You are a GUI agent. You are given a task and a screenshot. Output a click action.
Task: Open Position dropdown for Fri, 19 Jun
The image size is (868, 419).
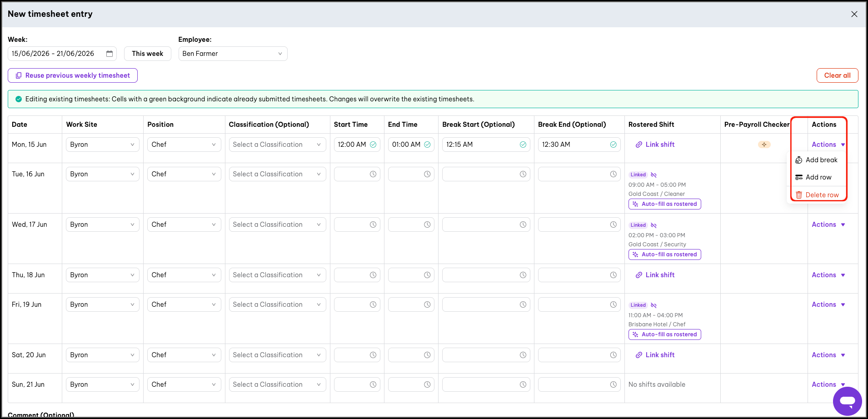184,304
